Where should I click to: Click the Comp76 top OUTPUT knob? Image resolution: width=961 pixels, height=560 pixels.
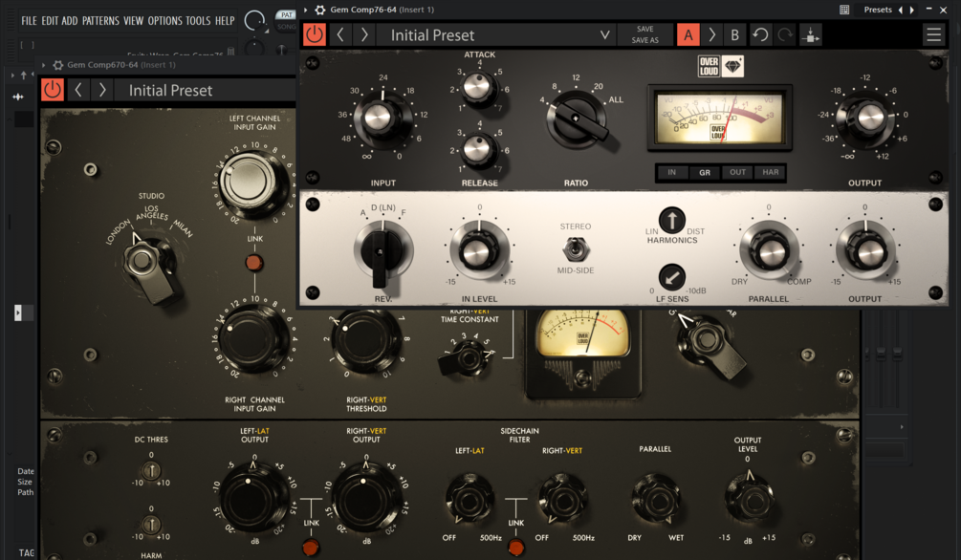point(866,118)
